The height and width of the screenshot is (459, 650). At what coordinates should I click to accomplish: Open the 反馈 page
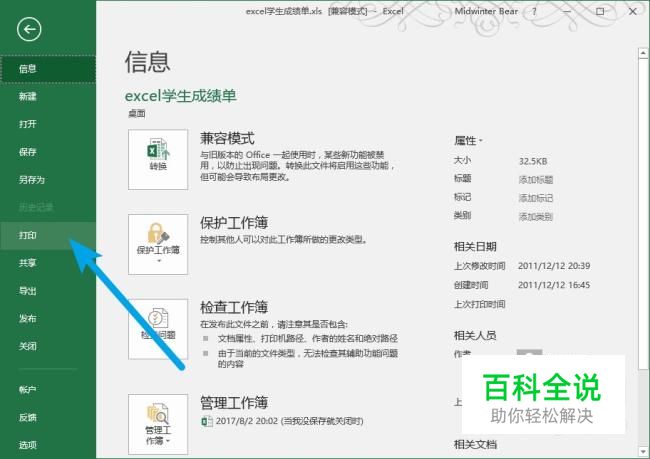click(x=48, y=417)
